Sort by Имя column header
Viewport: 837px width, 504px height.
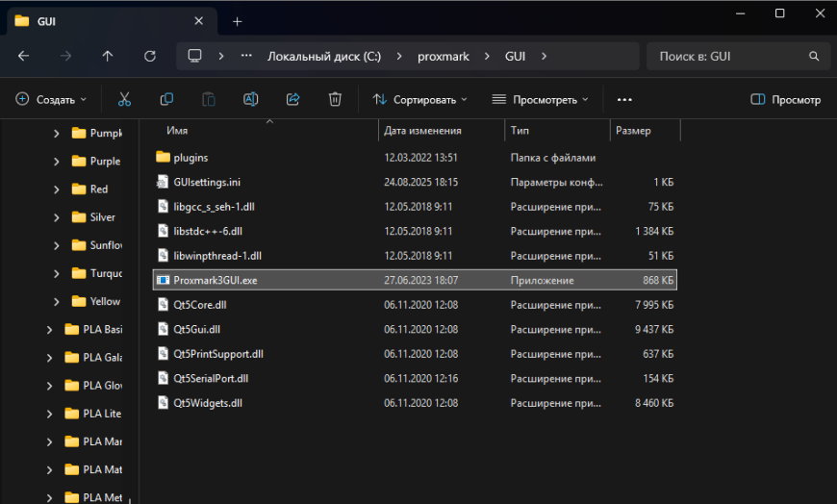177,130
